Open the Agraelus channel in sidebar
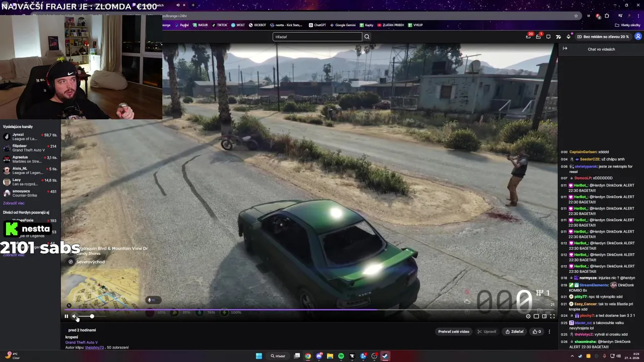Viewport: 644px width, 362px height. pyautogui.click(x=30, y=159)
